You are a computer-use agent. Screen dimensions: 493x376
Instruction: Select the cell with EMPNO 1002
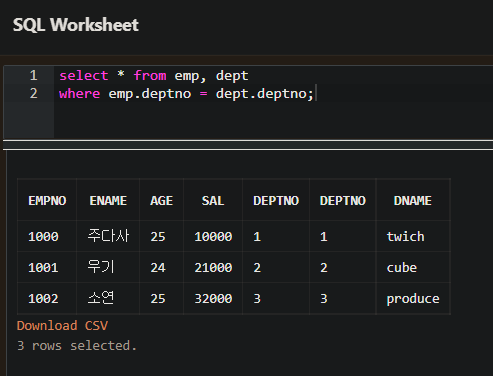[x=47, y=298]
